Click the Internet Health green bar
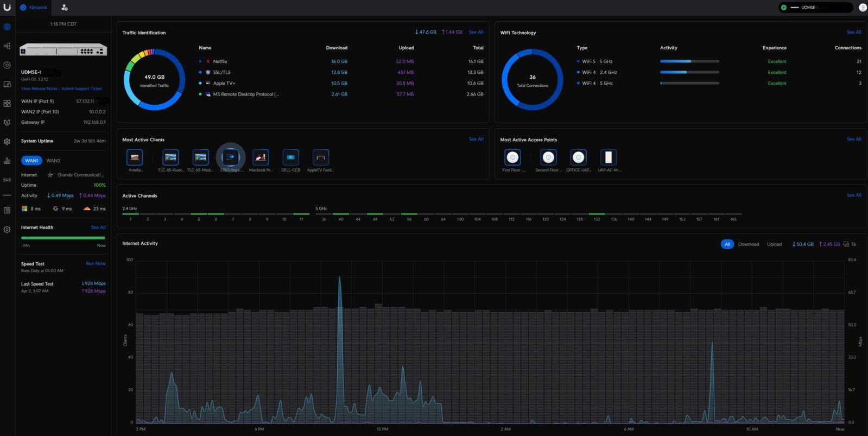 (x=63, y=238)
